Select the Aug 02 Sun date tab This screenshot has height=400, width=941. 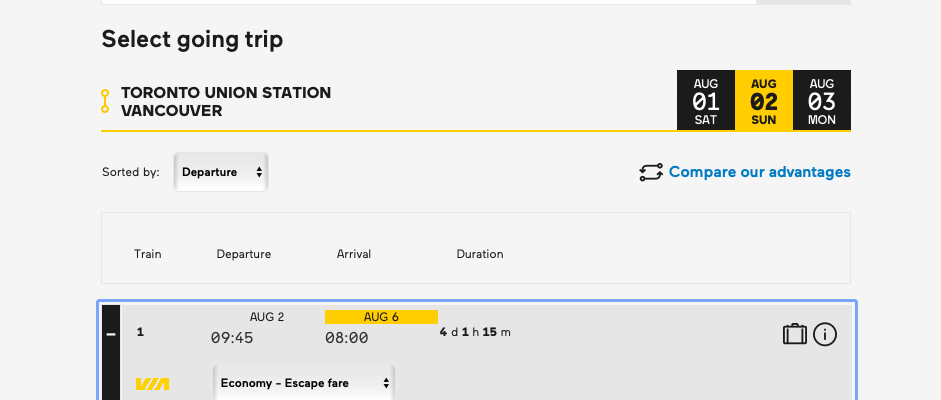pyautogui.click(x=764, y=100)
